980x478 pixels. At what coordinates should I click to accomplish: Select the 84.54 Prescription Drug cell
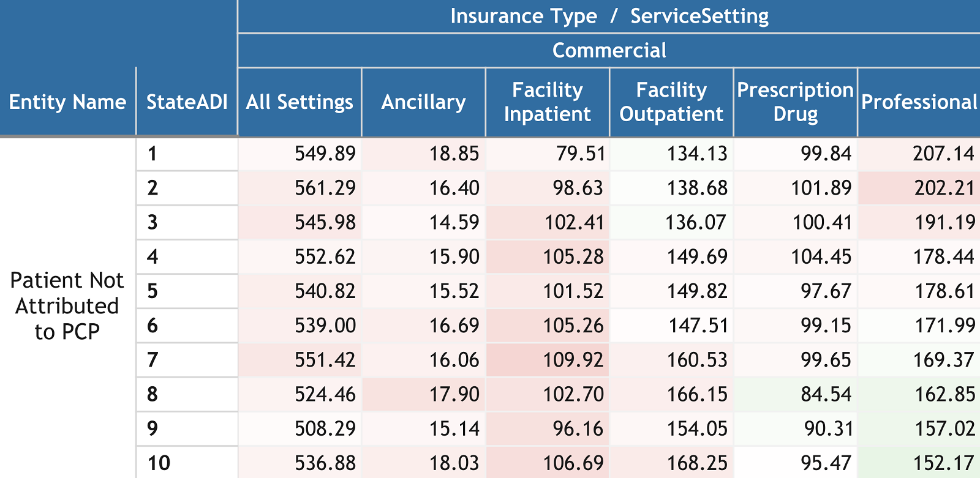pyautogui.click(x=826, y=394)
